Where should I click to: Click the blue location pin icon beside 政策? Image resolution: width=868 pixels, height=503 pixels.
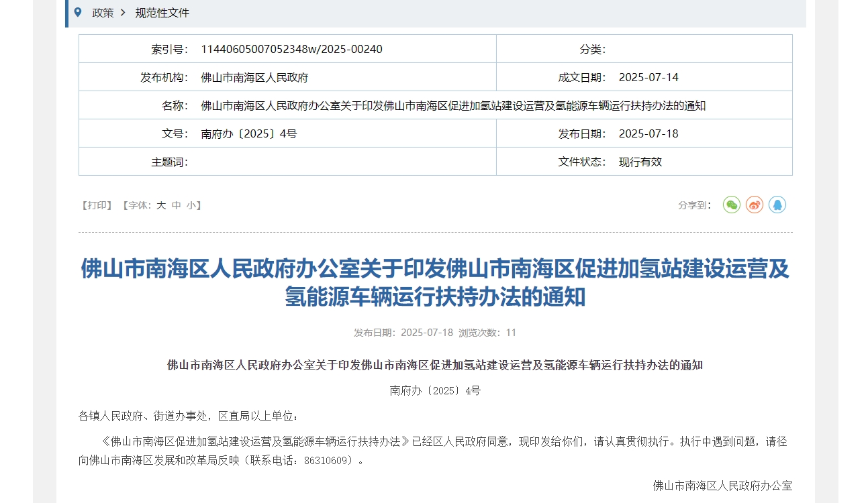pyautogui.click(x=77, y=12)
